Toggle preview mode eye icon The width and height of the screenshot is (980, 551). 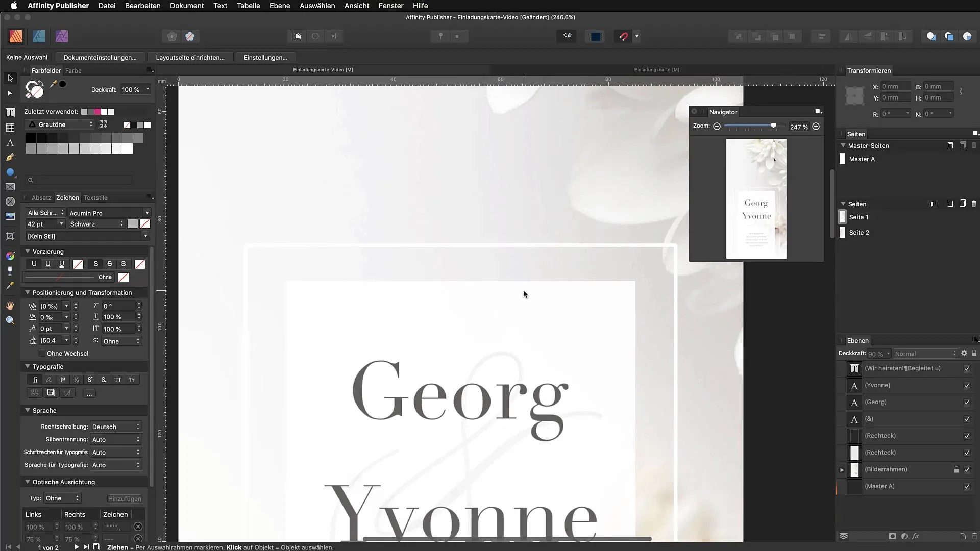pos(567,36)
